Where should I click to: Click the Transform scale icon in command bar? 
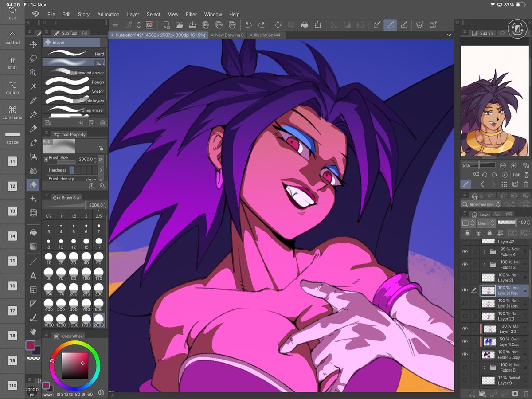[x=318, y=25]
